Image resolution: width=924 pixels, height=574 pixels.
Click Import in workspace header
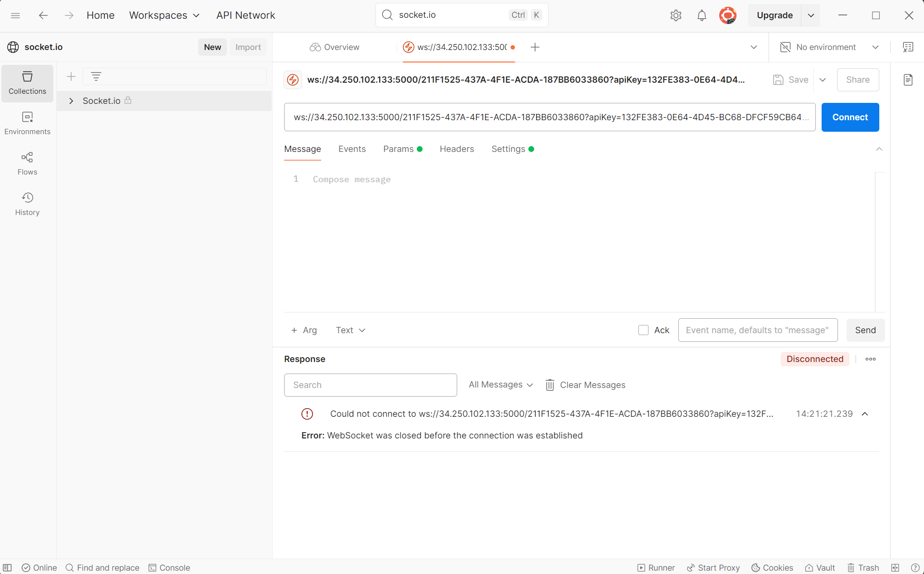click(248, 47)
